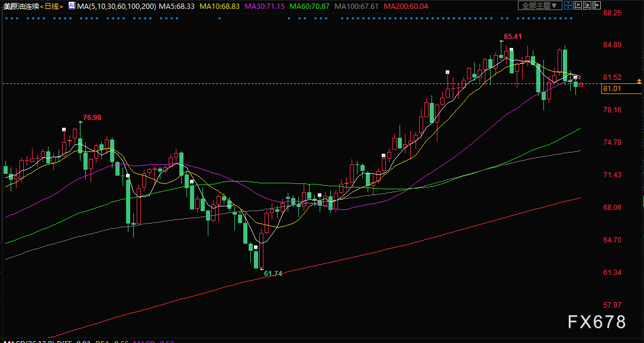Click the shift-chart-right arrow icon
The image size is (644, 343).
[597, 5]
